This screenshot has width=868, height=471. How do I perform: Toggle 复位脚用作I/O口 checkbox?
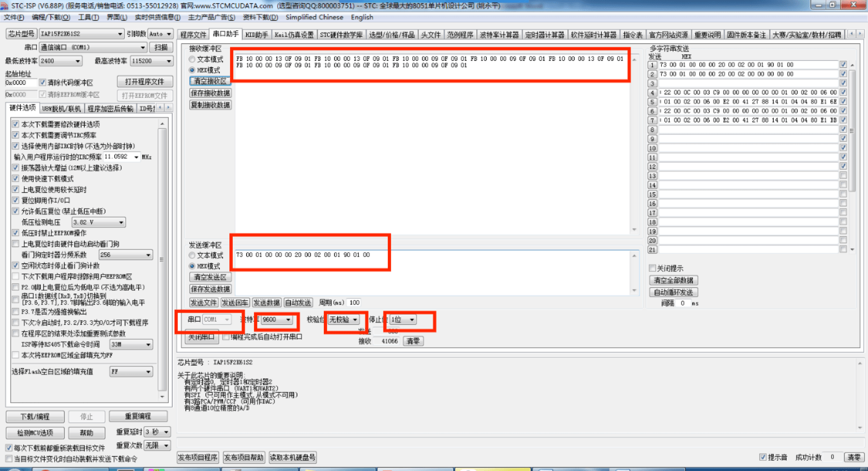pyautogui.click(x=16, y=200)
